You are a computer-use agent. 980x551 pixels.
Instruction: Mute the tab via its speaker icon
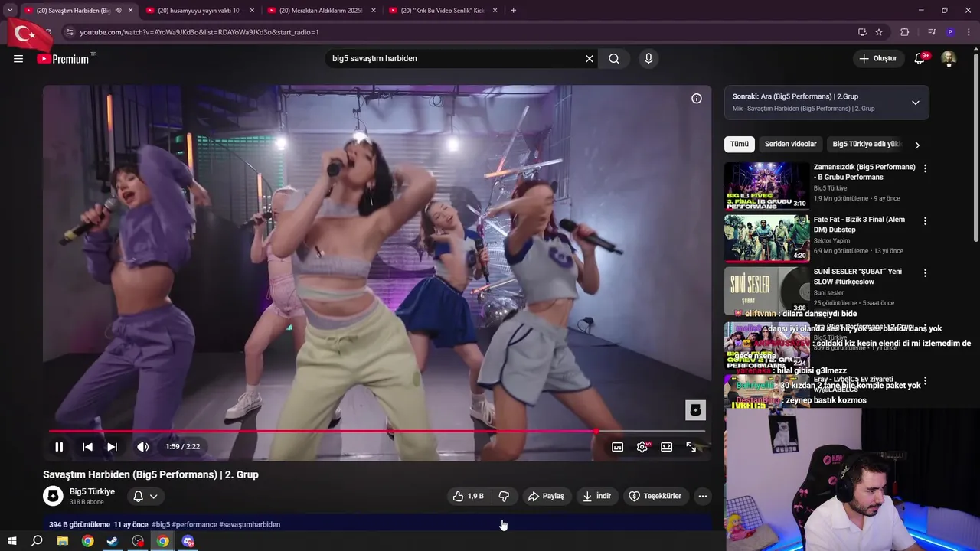click(x=118, y=11)
